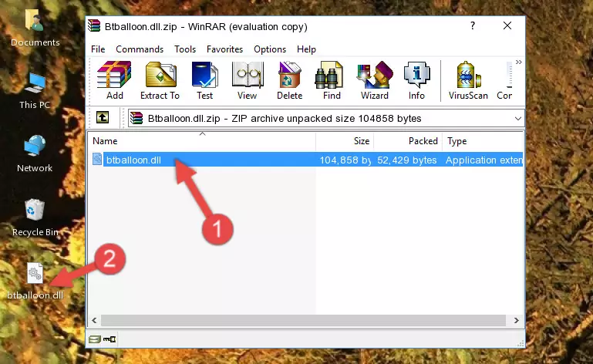This screenshot has height=364, width=593.
Task: Sort by the Size column header
Action: [x=345, y=141]
